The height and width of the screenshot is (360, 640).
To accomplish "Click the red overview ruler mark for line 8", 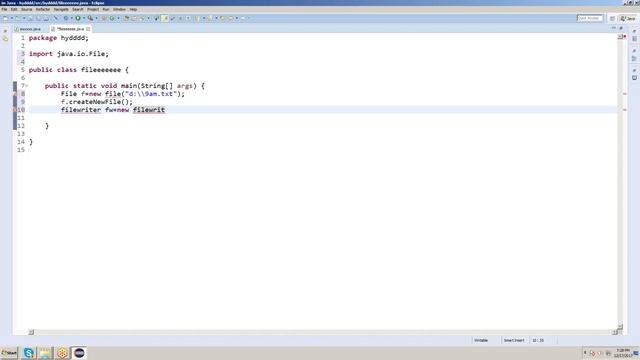I will point(624,94).
